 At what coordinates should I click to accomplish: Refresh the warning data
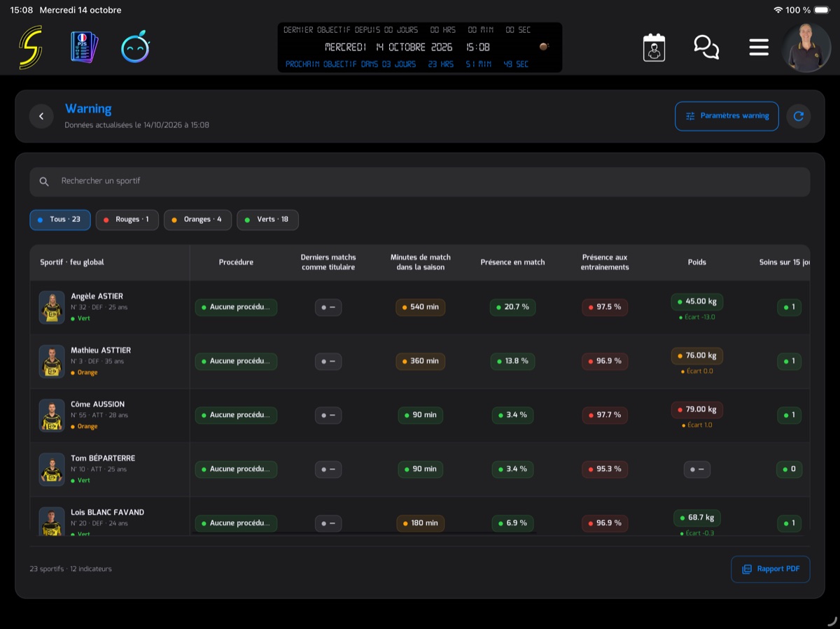pyautogui.click(x=799, y=116)
